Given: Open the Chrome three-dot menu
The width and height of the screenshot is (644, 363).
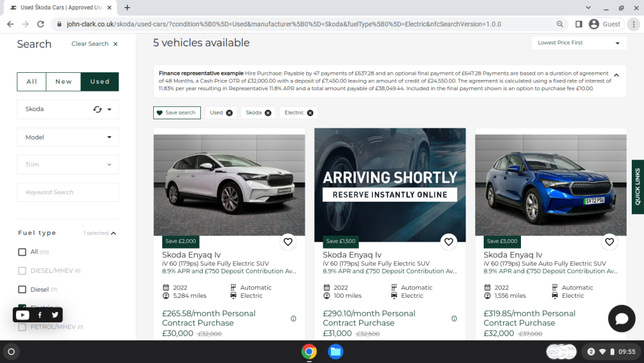Looking at the screenshot, I should tap(634, 25).
